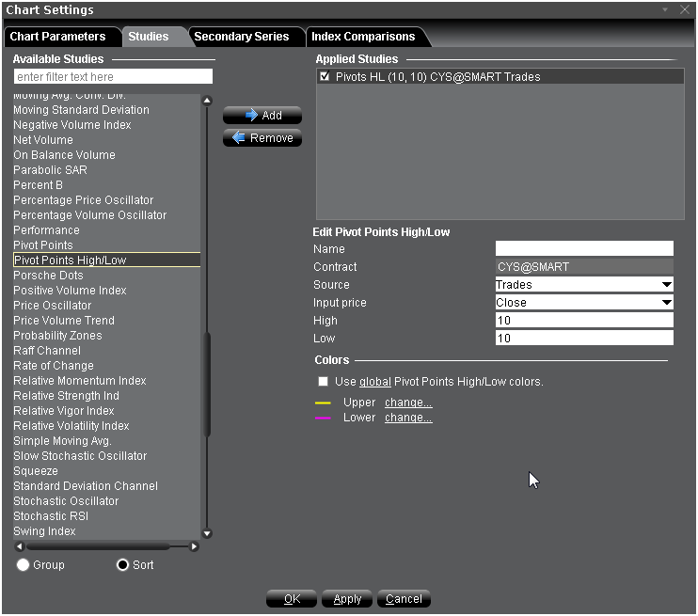The image size is (698, 616).
Task: Open the Input price dropdown showing Close
Action: [584, 303]
